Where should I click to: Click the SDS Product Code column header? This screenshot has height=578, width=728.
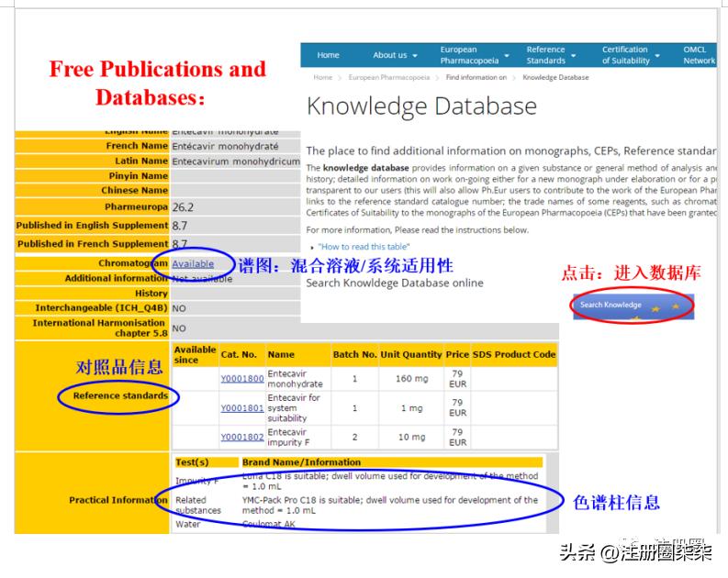click(514, 354)
